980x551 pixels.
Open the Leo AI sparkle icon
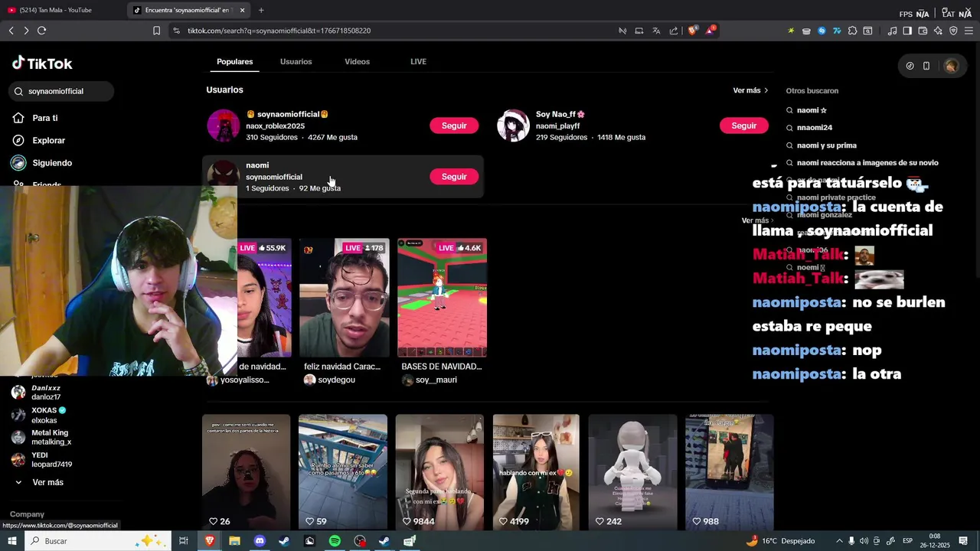click(938, 31)
